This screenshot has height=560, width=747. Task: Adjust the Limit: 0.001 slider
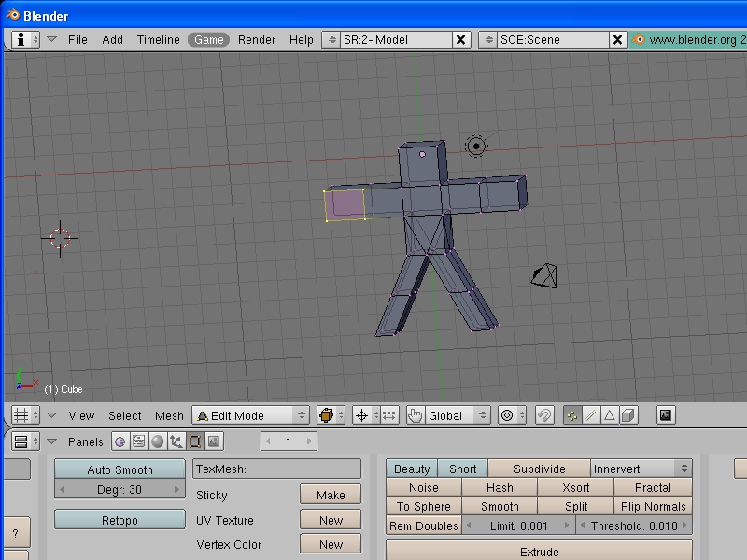coord(519,525)
